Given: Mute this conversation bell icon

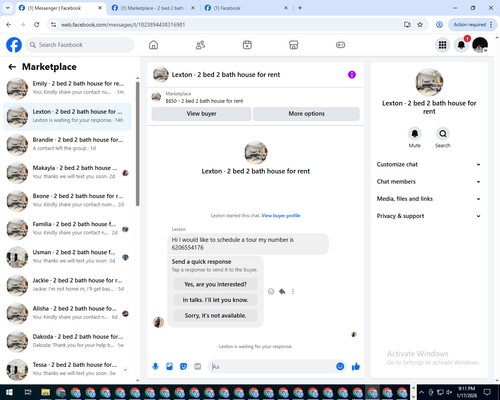Looking at the screenshot, I should [415, 134].
